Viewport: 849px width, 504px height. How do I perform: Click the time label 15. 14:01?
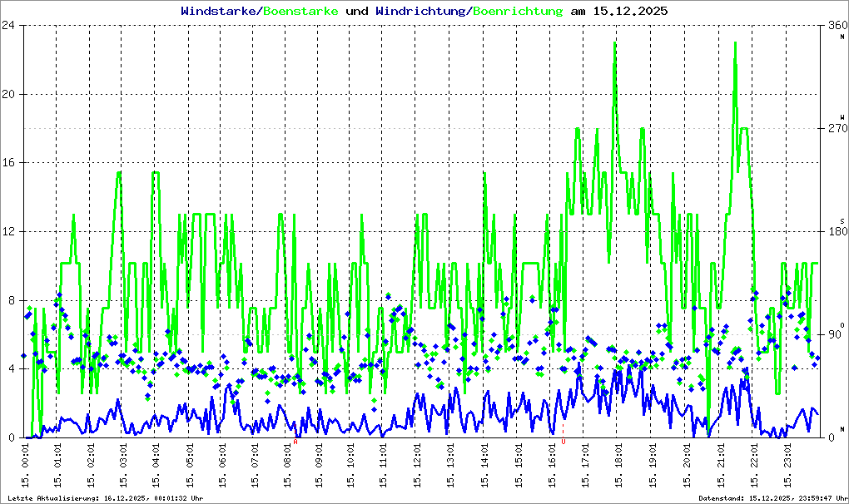(484, 465)
